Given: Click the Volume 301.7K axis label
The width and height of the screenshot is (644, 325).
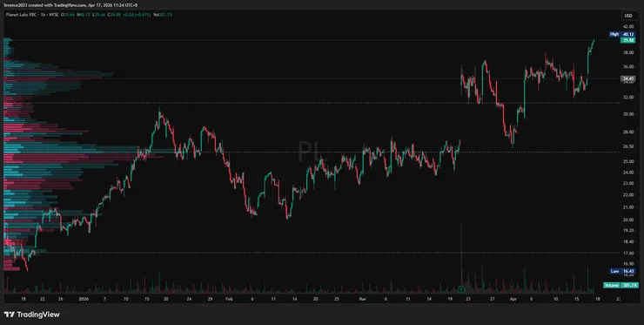Looking at the screenshot, I should 621,285.
